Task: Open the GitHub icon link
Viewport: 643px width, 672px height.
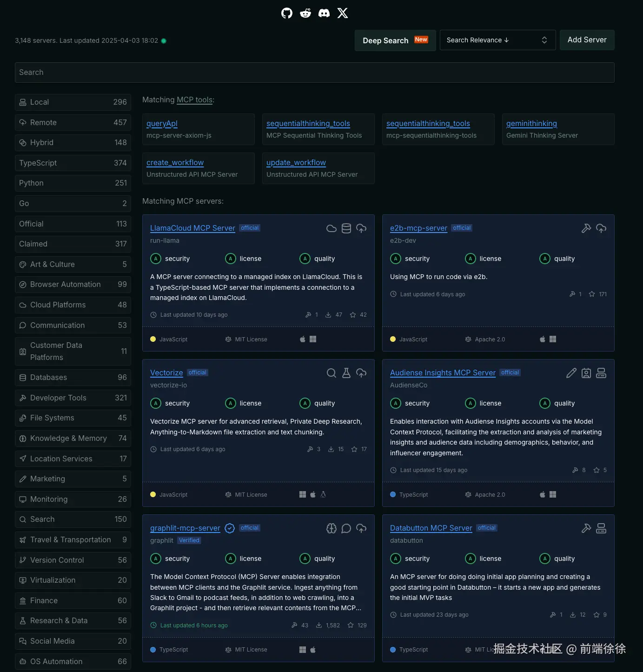Action: click(287, 13)
